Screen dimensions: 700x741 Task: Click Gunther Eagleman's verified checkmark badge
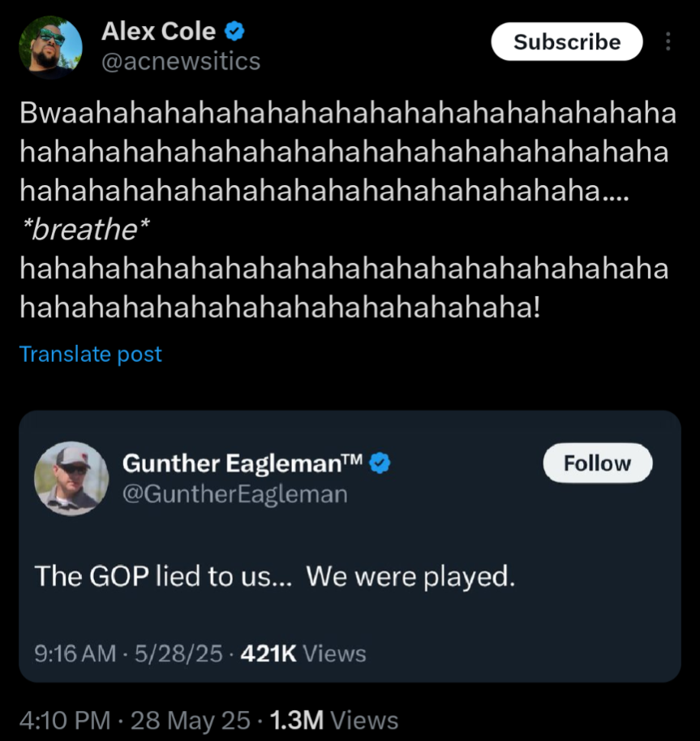tap(380, 463)
